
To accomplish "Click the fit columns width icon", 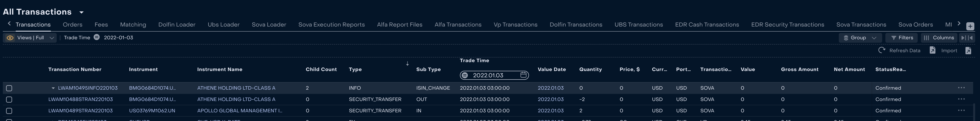I will tap(967, 38).
